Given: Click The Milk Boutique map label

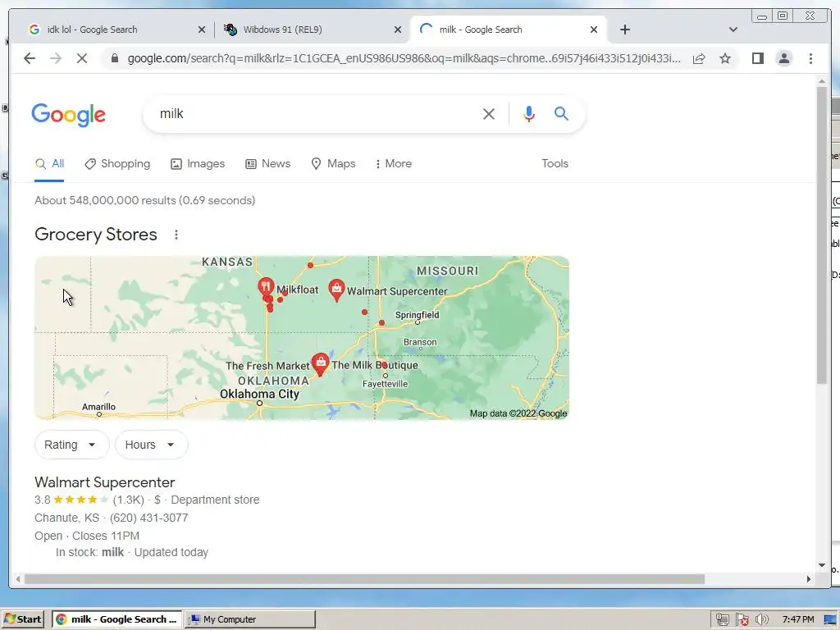Looking at the screenshot, I should (374, 365).
